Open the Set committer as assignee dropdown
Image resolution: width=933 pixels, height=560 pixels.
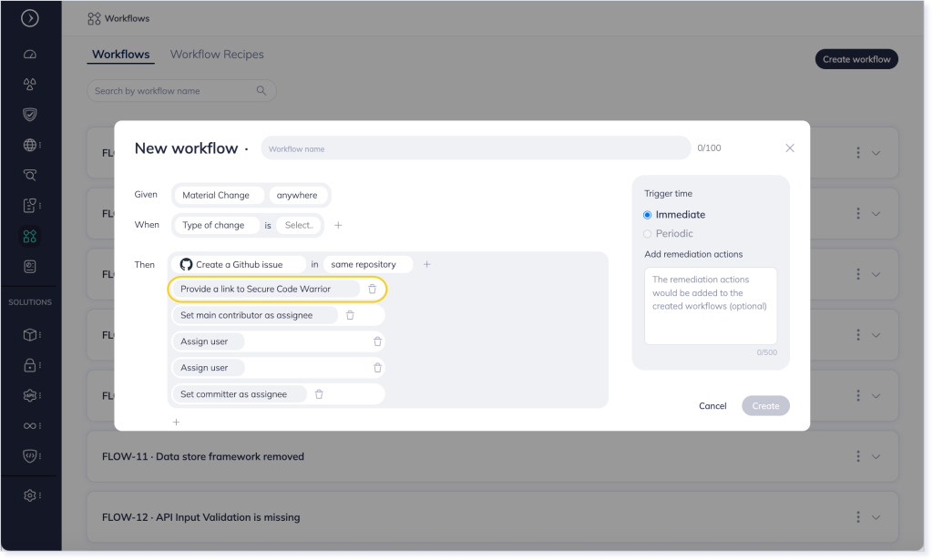(x=240, y=394)
